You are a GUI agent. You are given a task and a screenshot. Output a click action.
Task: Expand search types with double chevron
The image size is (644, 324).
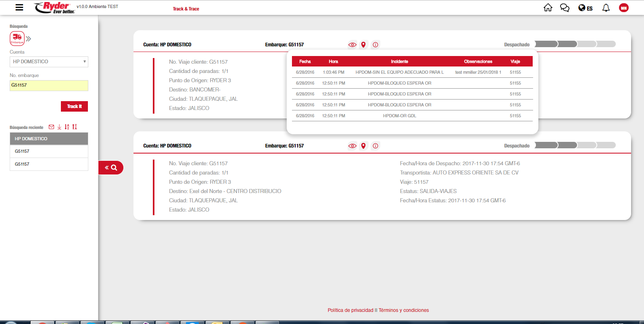29,39
